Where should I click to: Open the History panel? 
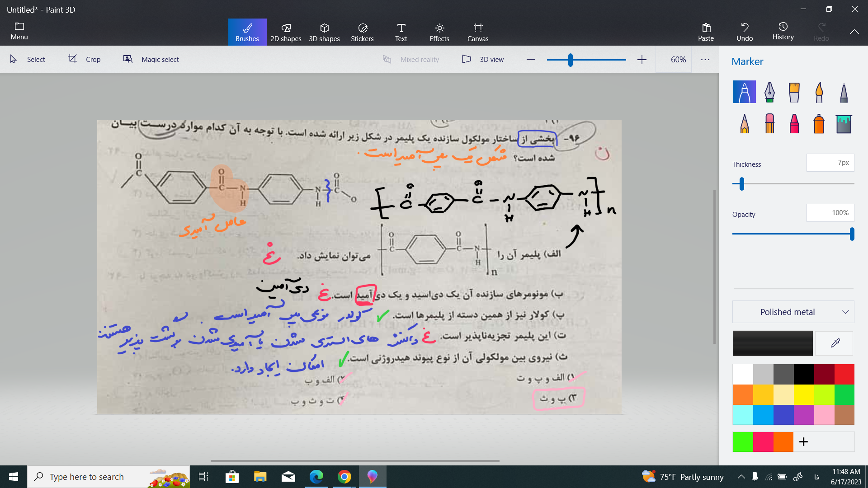pos(783,31)
